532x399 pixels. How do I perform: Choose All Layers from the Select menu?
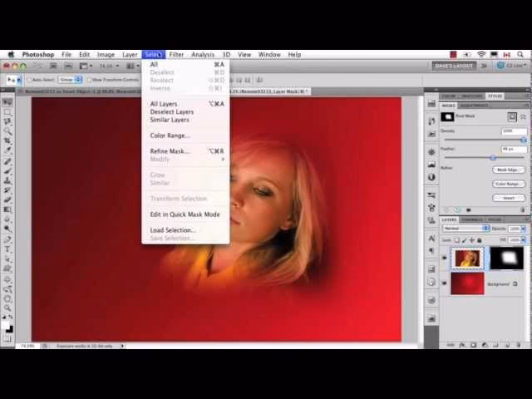click(x=185, y=104)
